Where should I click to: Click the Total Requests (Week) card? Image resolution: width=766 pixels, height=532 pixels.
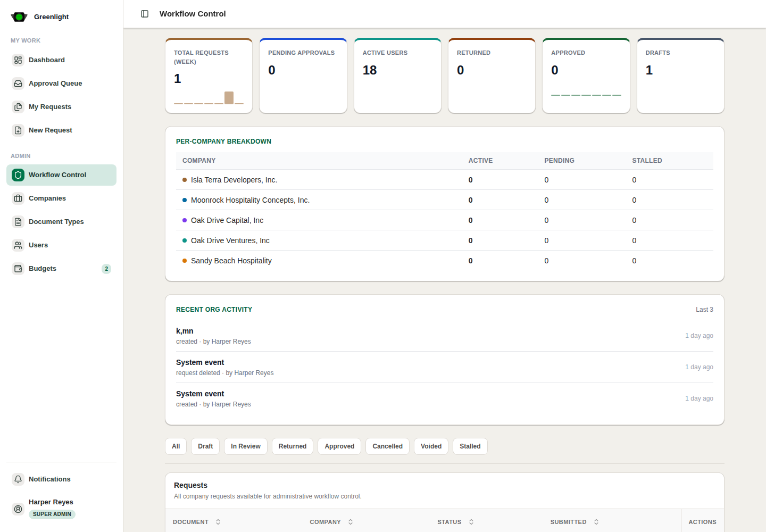coord(209,76)
